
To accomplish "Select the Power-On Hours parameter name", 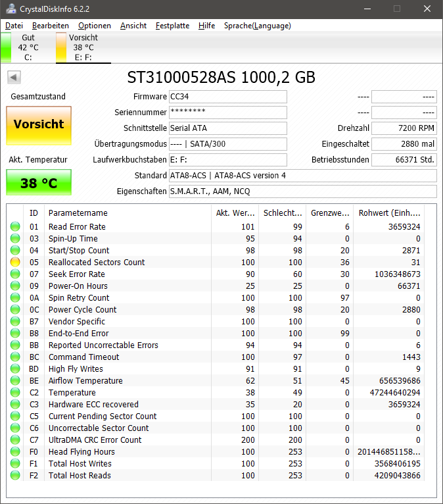I will click(x=78, y=286).
